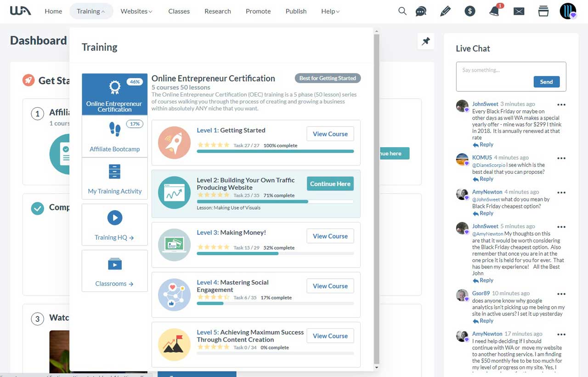Open the dollar sign icon
Screen dimensions: 588x377
pos(469,11)
